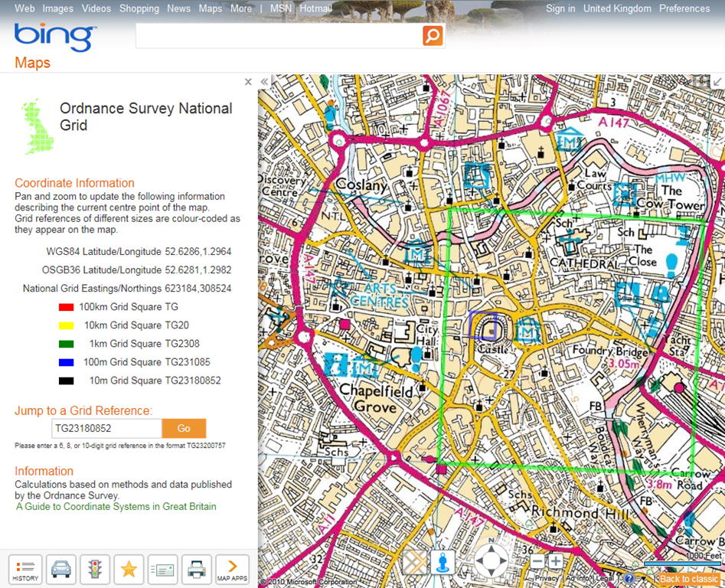The height and width of the screenshot is (588, 725).
Task: Pan map west with compass left arrow
Action: (x=480, y=561)
